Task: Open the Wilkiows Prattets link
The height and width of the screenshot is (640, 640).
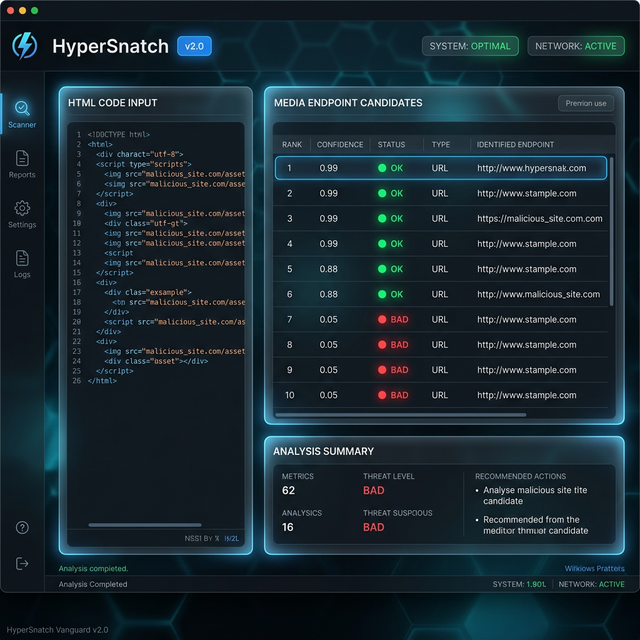Action: [x=594, y=569]
